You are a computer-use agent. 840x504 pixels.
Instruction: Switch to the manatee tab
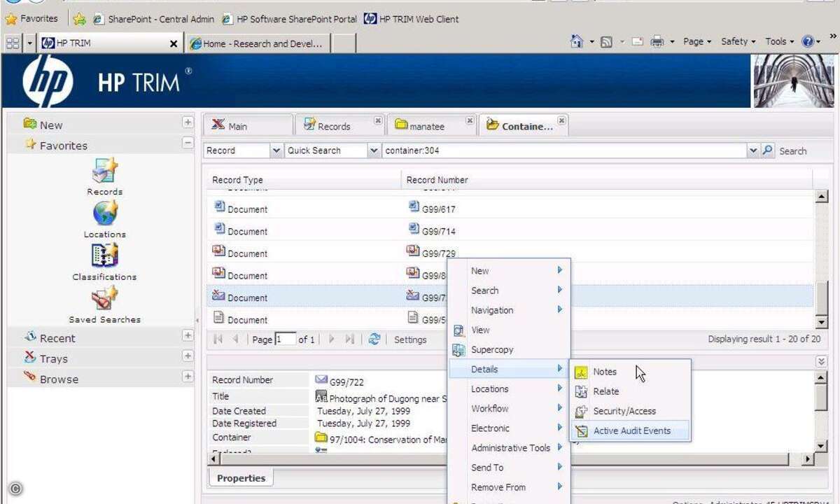(430, 125)
